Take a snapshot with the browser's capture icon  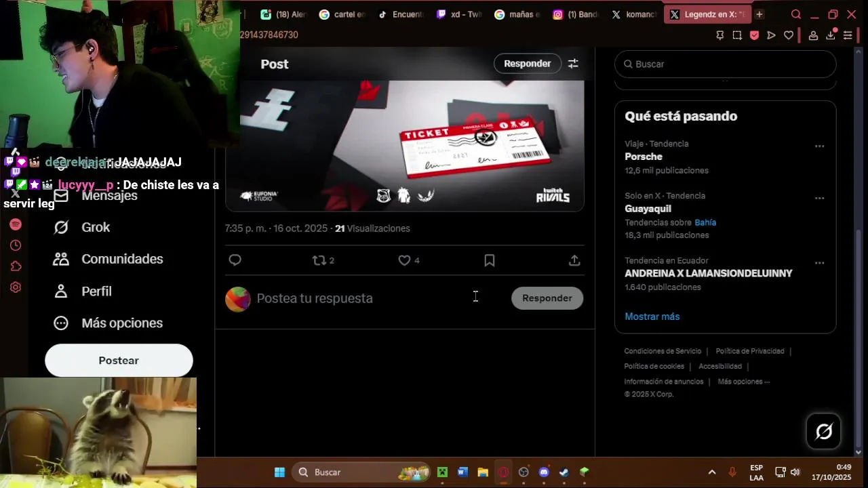coord(737,35)
